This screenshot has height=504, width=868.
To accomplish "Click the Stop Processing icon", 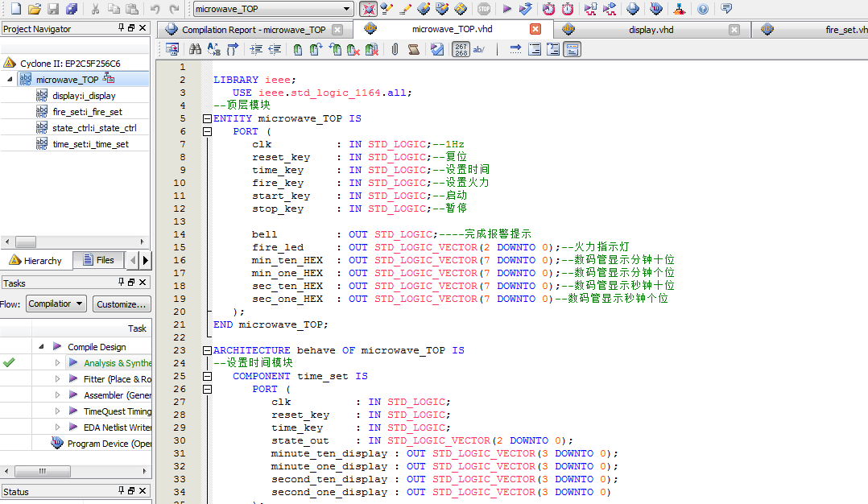I will click(x=483, y=9).
